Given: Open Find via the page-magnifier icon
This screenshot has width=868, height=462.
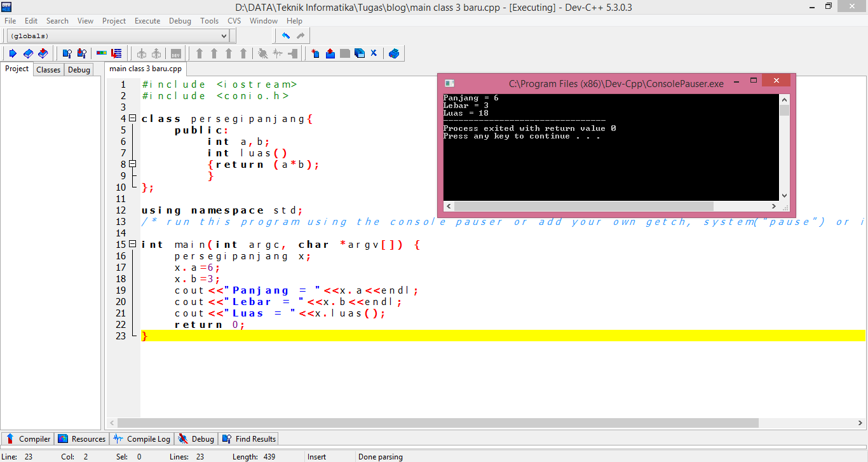Looking at the screenshot, I should tap(66, 53).
